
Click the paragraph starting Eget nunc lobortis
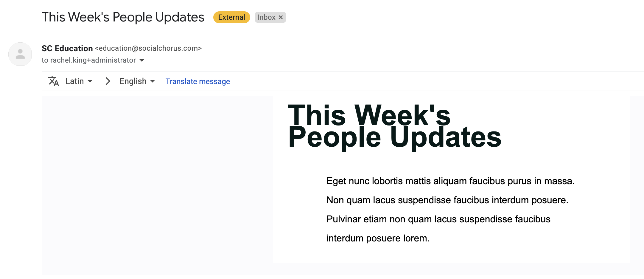450,210
